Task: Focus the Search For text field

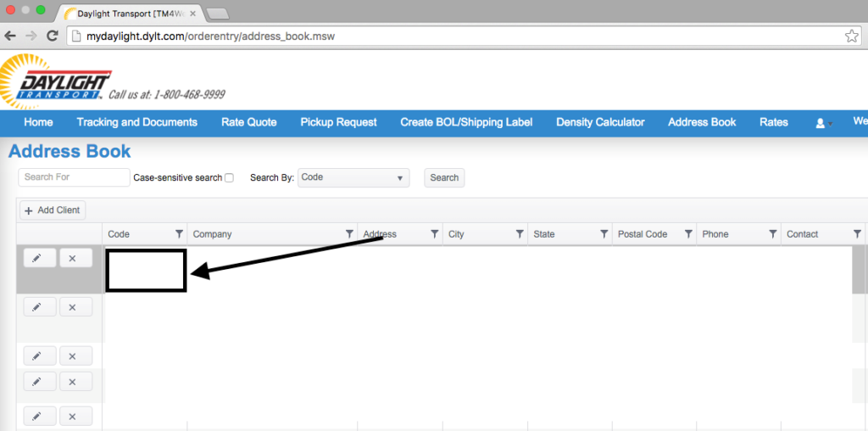Action: (74, 177)
